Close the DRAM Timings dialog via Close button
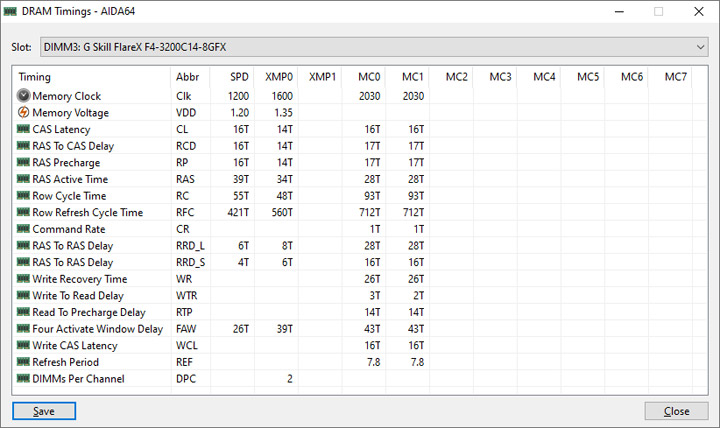Viewport: 720px width, 428px height. click(676, 411)
